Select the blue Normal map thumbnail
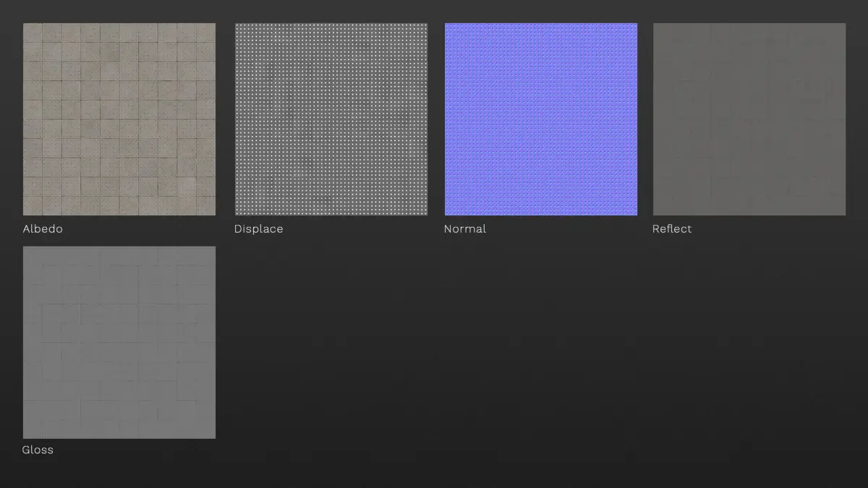 tap(541, 119)
